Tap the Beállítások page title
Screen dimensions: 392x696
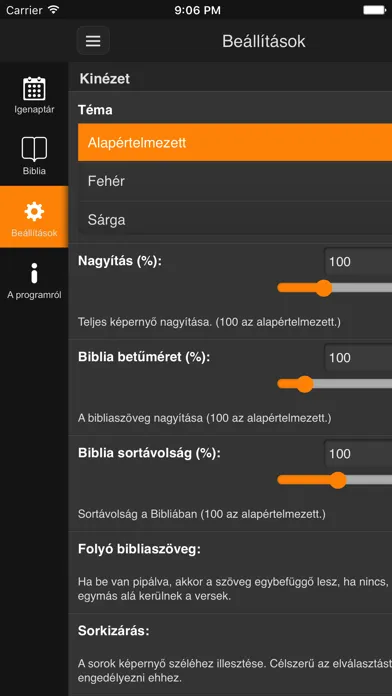point(264,41)
